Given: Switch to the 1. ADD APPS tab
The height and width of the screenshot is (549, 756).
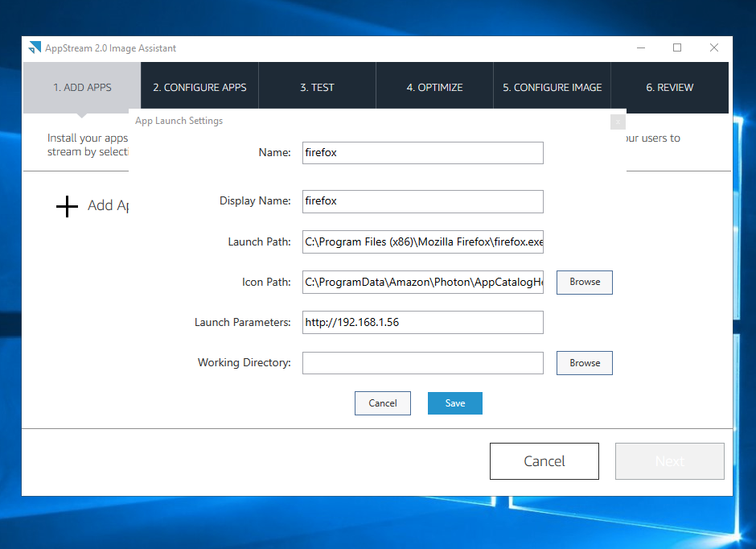Looking at the screenshot, I should click(82, 87).
